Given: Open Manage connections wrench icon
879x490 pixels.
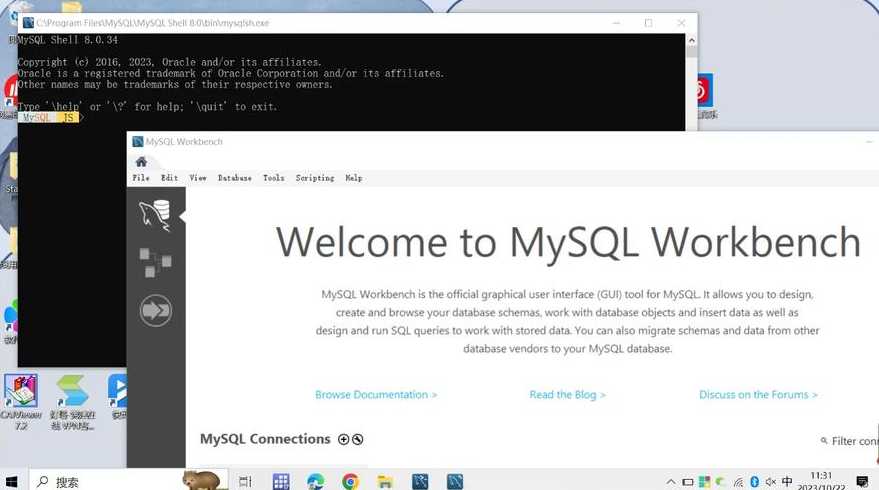Looking at the screenshot, I should coord(357,440).
